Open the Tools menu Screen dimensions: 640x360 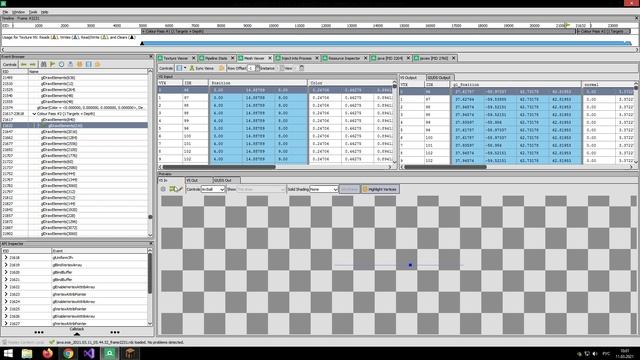(33, 12)
